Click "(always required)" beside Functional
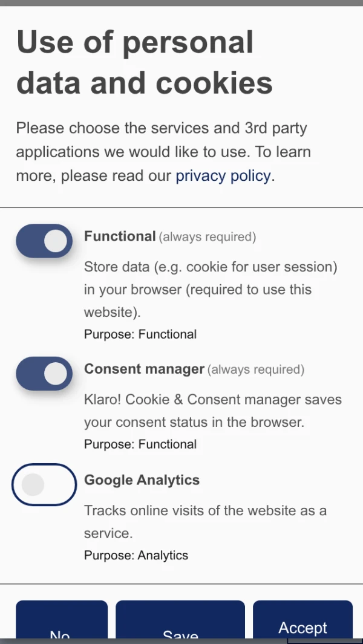Screen dimensions: 363x644 208,237
